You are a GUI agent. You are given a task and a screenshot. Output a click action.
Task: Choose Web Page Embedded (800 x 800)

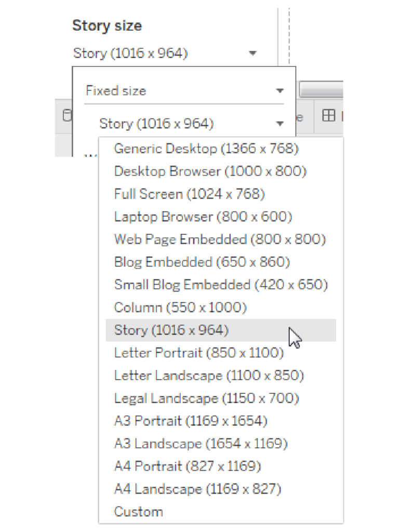pyautogui.click(x=220, y=240)
